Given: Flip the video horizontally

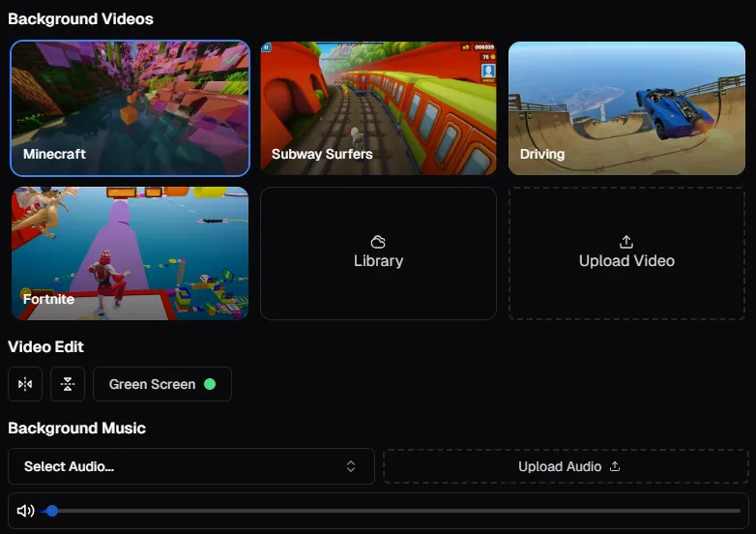Looking at the screenshot, I should coord(25,384).
